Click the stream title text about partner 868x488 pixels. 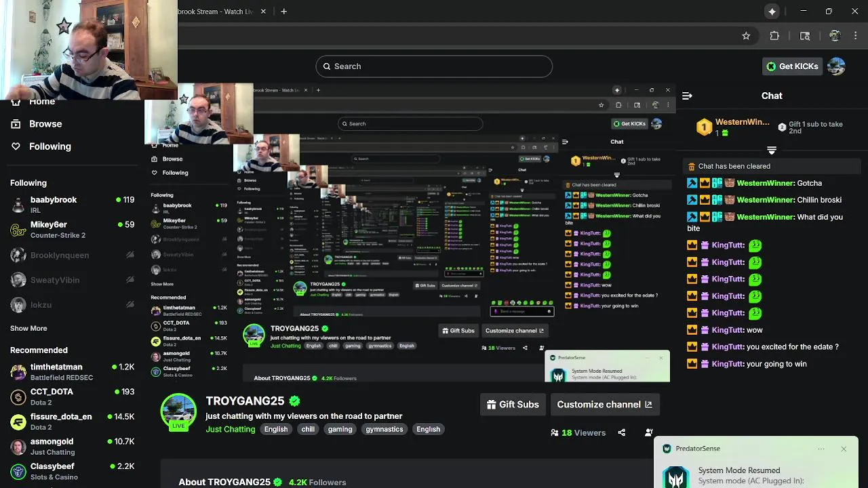304,416
